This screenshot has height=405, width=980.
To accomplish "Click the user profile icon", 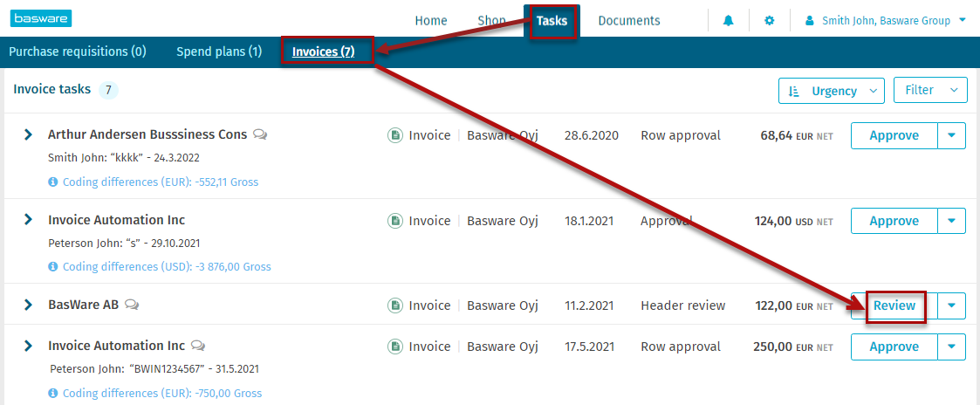I will click(810, 21).
